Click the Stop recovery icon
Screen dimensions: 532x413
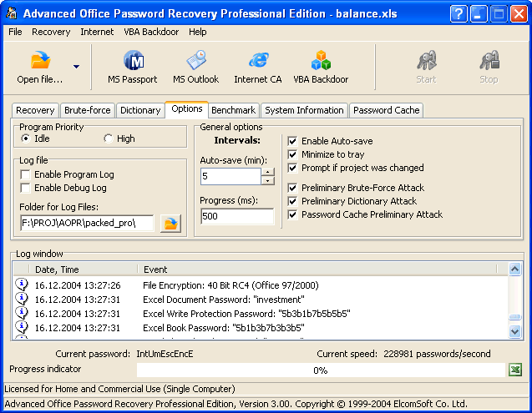pos(489,60)
